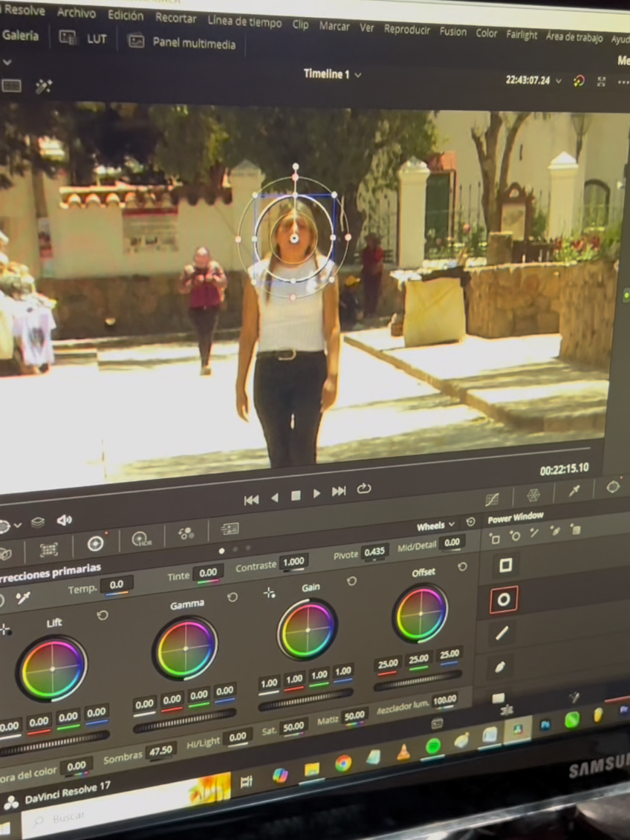
Task: Open the Archivo menu
Action: (x=76, y=13)
